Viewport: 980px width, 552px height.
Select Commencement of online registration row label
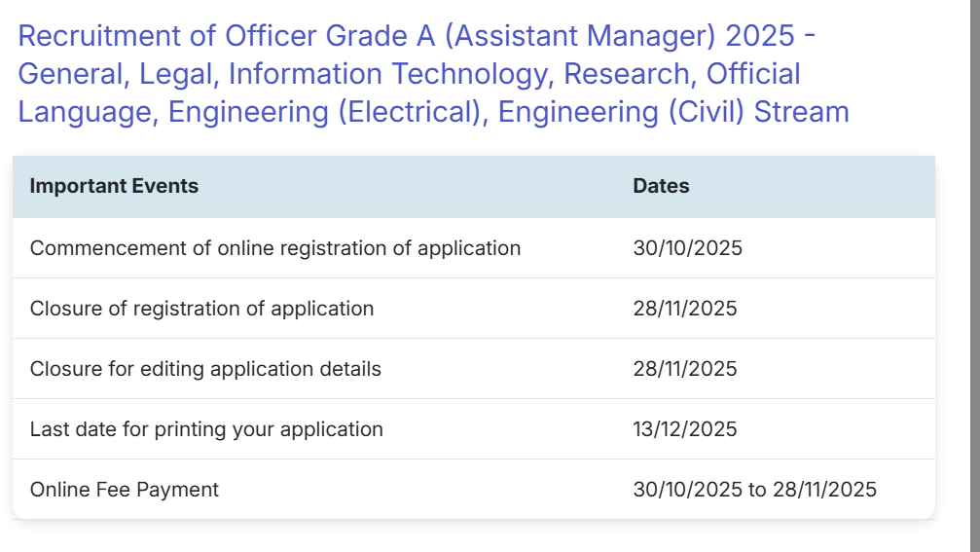[275, 248]
